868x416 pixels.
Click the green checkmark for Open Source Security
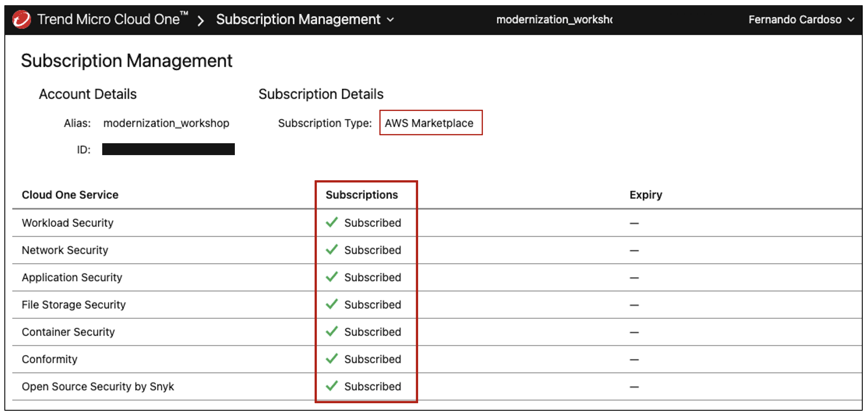pyautogui.click(x=332, y=386)
